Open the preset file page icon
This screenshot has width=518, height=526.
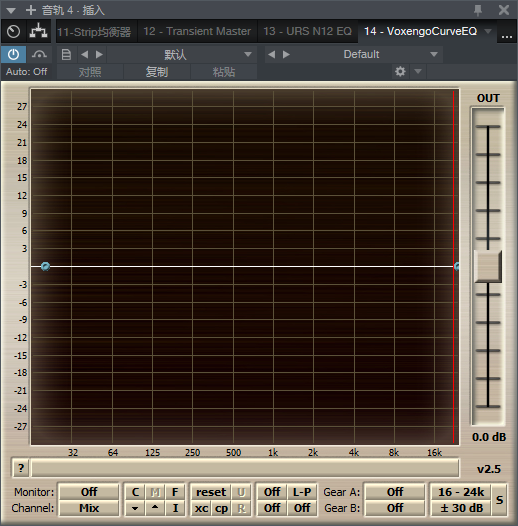(x=66, y=54)
